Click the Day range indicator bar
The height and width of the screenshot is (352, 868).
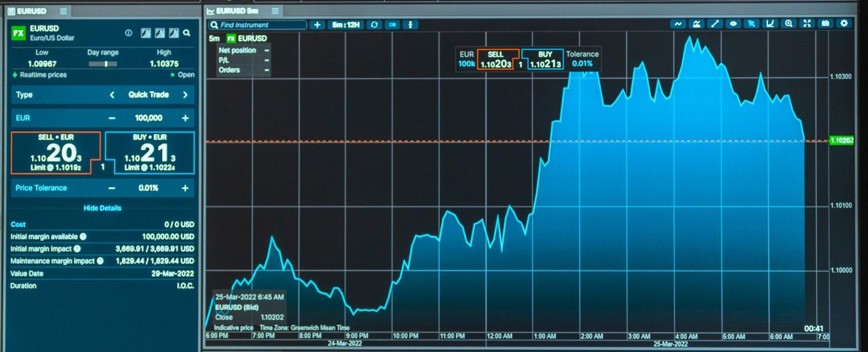(102, 64)
